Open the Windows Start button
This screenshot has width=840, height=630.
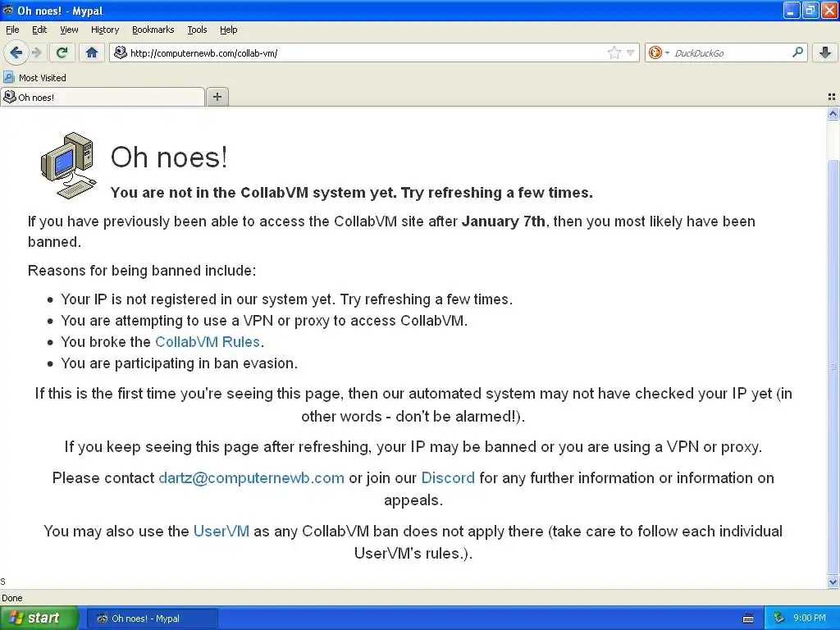point(39,619)
